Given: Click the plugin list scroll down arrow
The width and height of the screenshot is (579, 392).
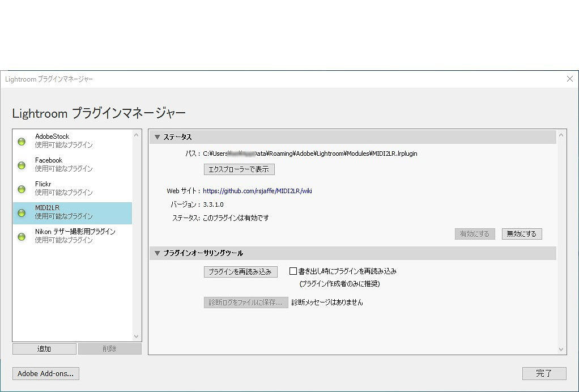Looking at the screenshot, I should [x=137, y=336].
